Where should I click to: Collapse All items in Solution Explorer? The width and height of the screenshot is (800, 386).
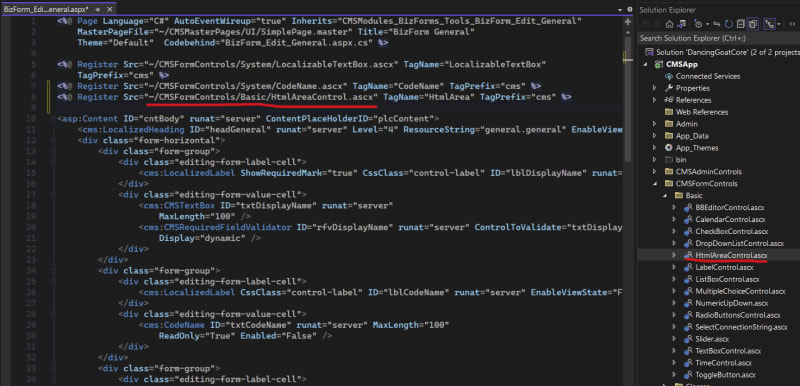(x=741, y=24)
